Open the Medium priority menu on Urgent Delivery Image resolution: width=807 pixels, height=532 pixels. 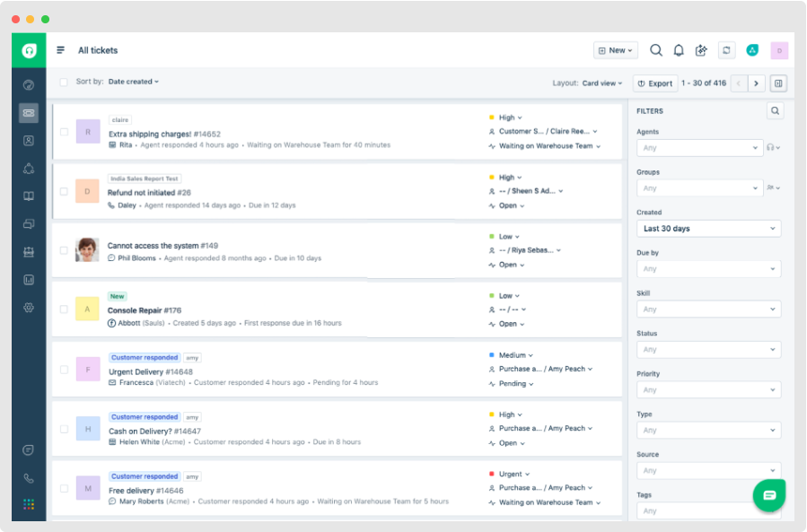[x=515, y=355]
